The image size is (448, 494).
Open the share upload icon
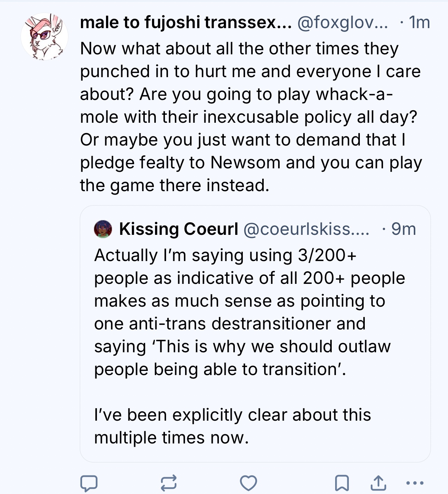pos(378,483)
